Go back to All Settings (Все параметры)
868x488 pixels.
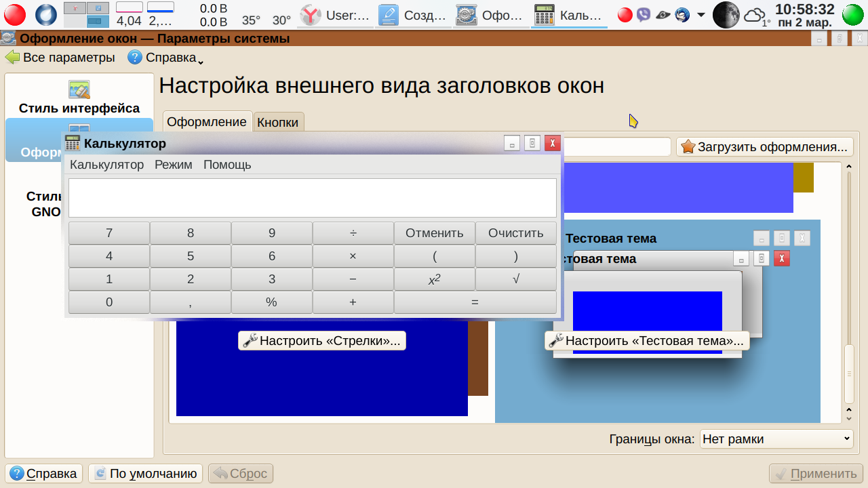tap(60, 58)
